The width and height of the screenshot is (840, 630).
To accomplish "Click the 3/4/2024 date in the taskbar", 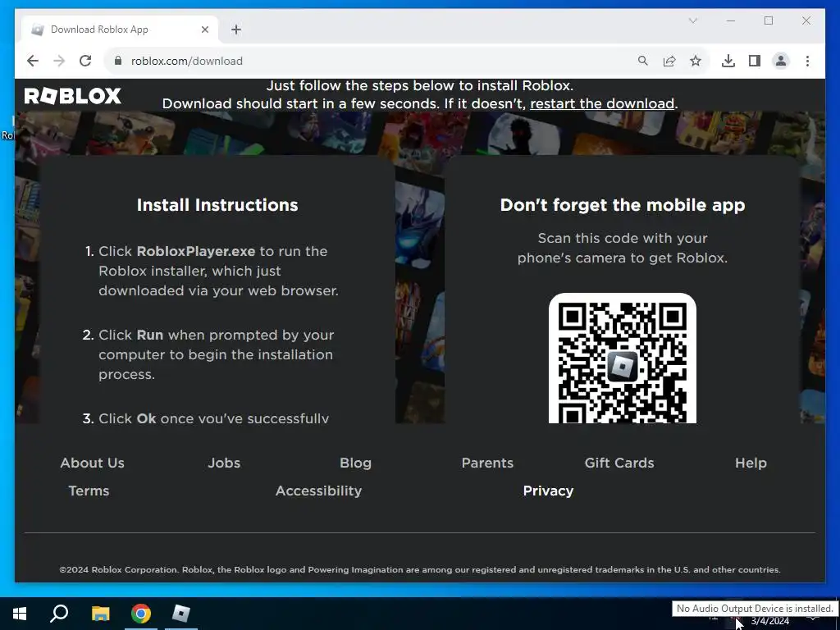I will pyautogui.click(x=770, y=622).
